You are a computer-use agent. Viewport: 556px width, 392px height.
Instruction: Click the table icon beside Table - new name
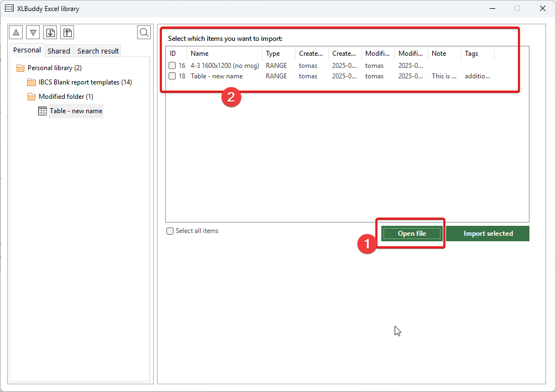point(43,111)
